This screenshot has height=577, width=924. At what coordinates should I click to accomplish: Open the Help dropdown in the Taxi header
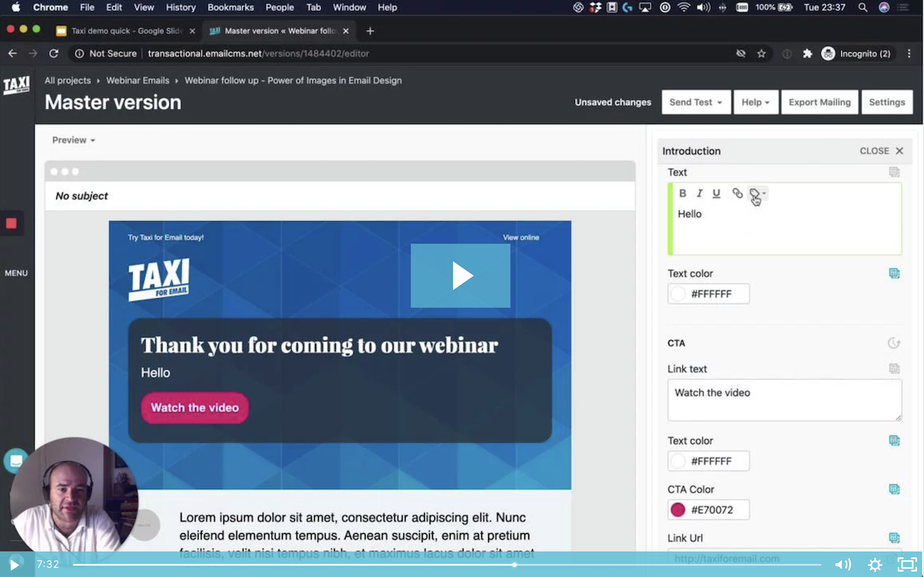[756, 102]
